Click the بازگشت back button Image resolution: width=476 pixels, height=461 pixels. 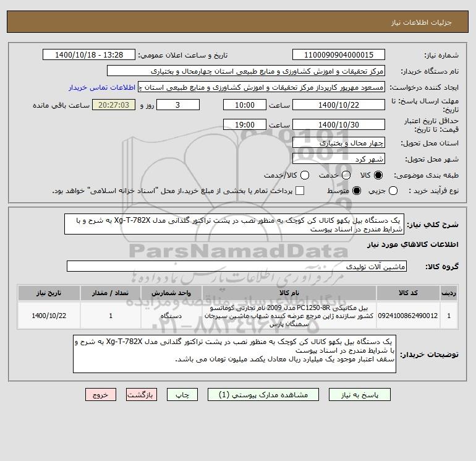coord(142,395)
